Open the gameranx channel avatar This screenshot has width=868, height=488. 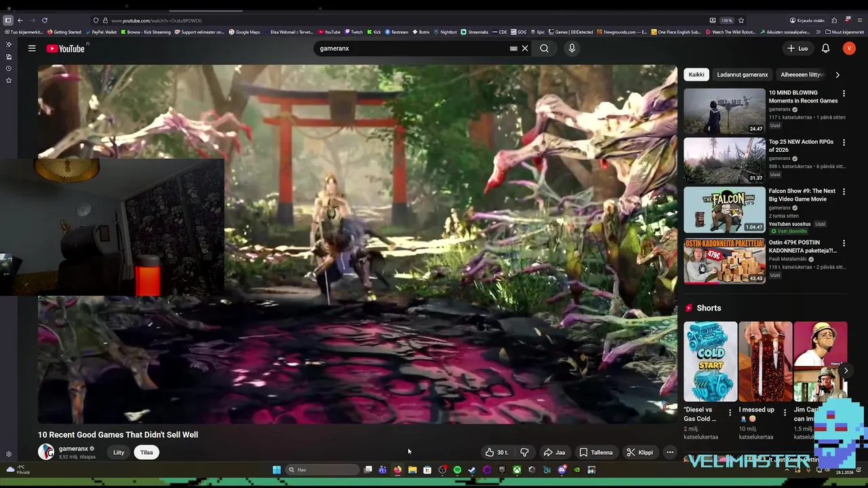46,452
